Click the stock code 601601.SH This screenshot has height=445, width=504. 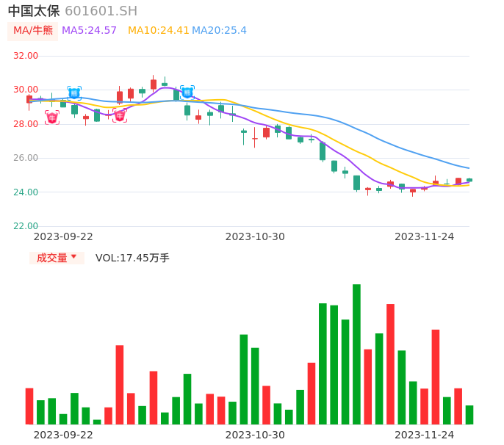pos(101,11)
